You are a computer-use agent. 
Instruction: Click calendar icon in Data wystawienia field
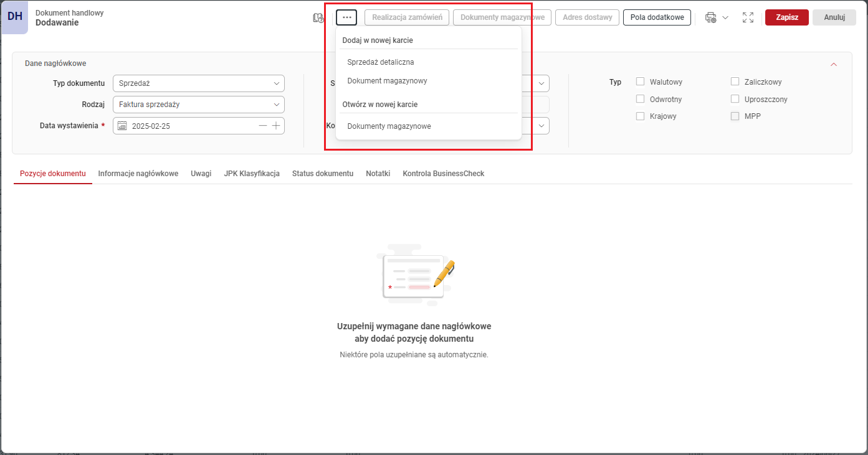click(x=122, y=126)
